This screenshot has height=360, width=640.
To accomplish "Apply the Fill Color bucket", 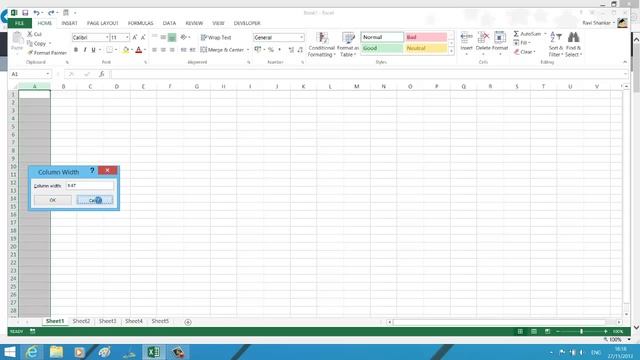I will coord(126,50).
